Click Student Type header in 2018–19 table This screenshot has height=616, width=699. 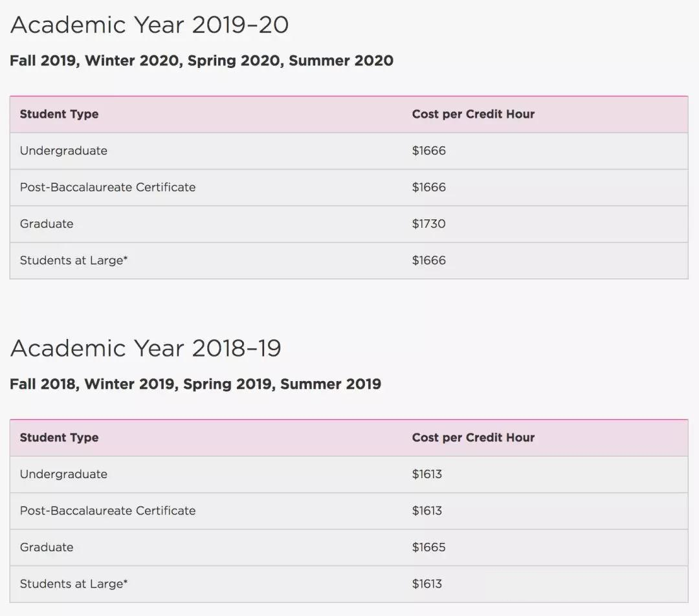tap(59, 438)
